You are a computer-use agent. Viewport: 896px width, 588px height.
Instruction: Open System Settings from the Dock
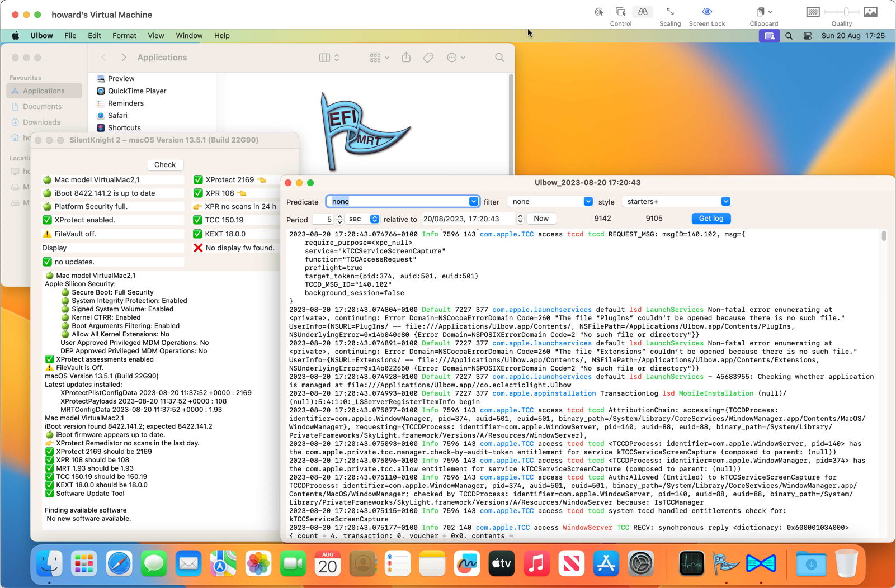(x=641, y=564)
